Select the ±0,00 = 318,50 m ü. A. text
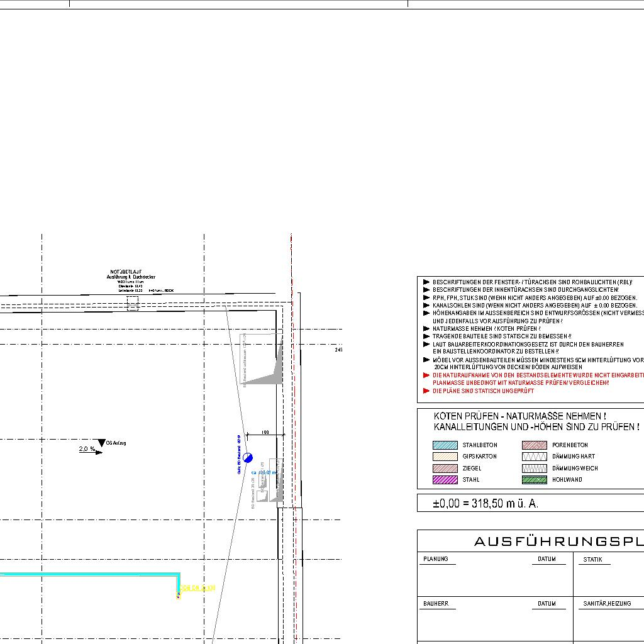644x644 pixels. point(485,504)
